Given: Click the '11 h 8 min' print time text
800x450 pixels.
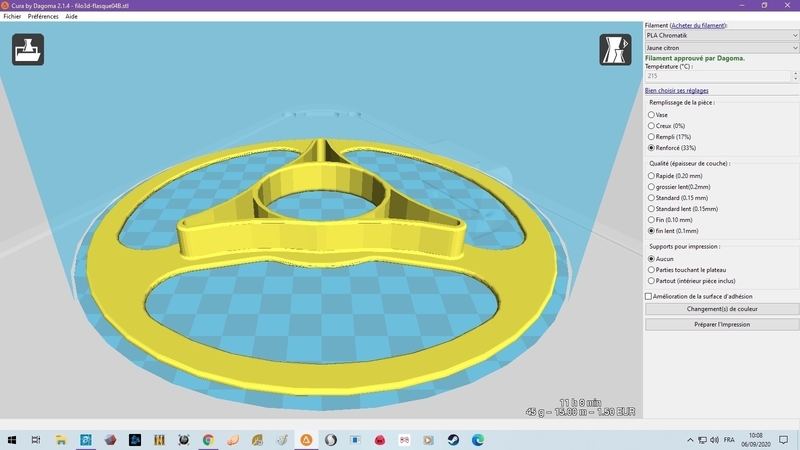Looking at the screenshot, I should point(580,403).
